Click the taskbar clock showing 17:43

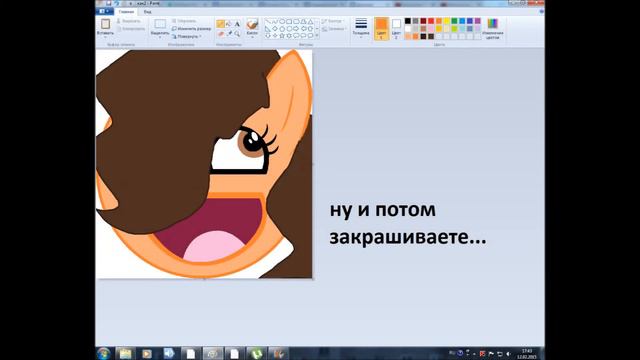(527, 354)
